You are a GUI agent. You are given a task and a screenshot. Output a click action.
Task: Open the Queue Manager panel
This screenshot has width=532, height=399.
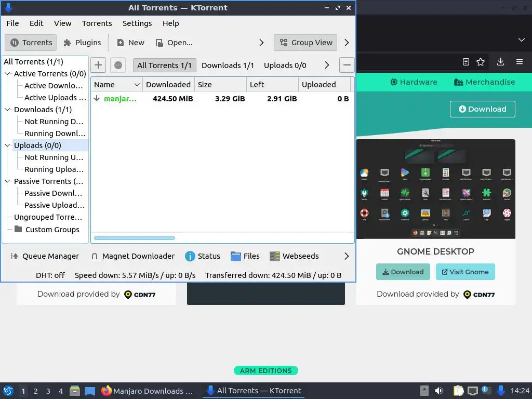45,256
